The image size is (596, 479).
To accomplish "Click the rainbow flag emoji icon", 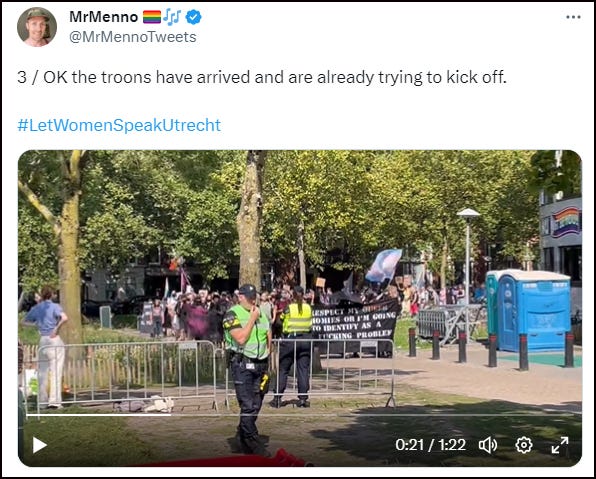I will click(x=152, y=17).
